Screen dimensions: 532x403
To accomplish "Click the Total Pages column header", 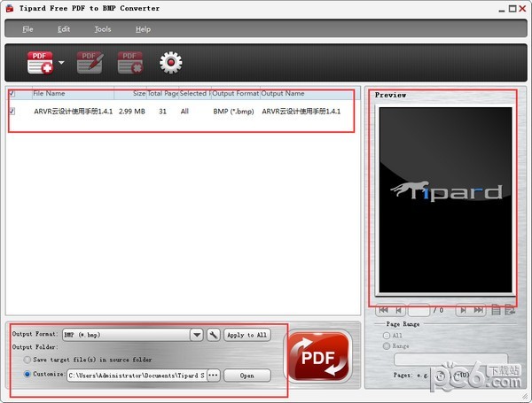I will (163, 93).
